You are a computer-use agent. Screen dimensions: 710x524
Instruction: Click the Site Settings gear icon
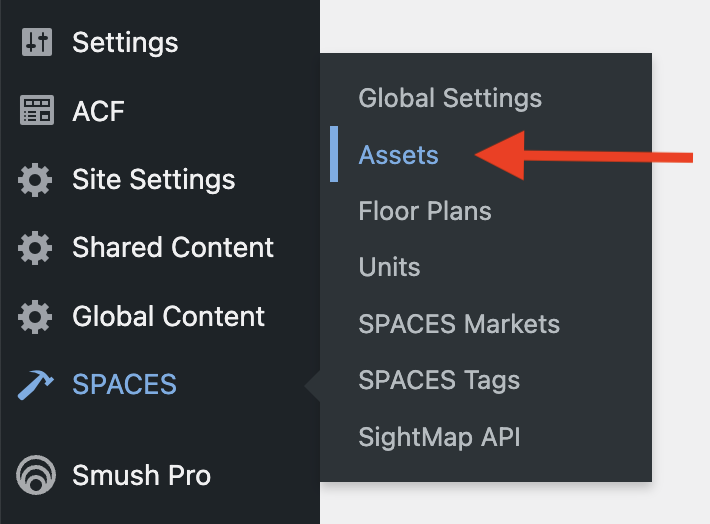tap(35, 180)
